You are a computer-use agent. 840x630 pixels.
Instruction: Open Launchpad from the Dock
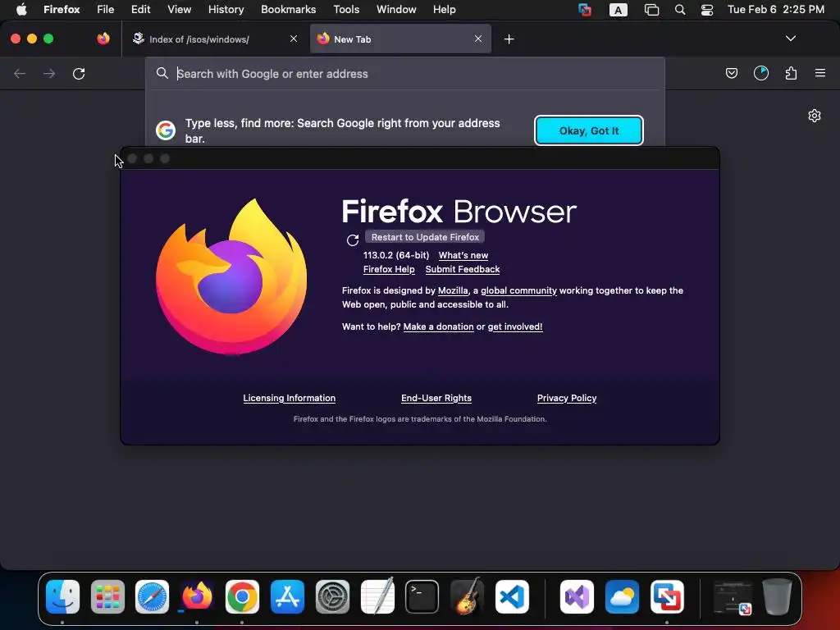tap(107, 597)
